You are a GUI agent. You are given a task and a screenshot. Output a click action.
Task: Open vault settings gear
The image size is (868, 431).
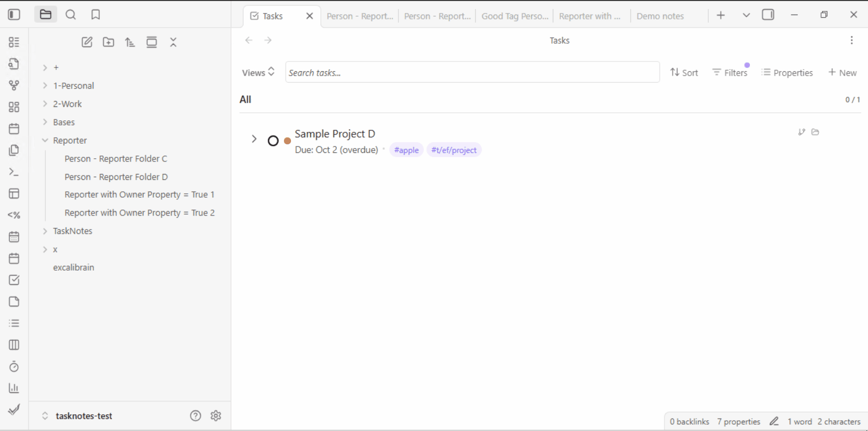[x=216, y=415]
